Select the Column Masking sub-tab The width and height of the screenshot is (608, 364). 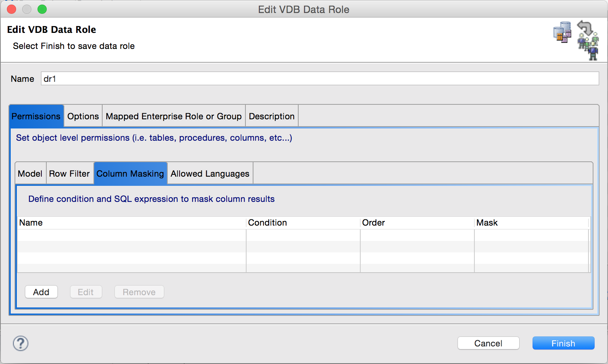coord(130,174)
